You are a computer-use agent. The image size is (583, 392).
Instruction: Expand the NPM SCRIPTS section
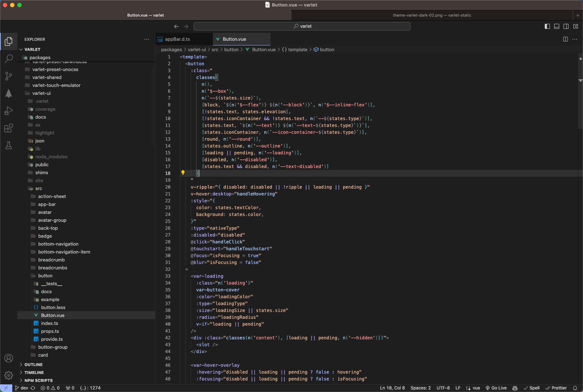[38, 380]
